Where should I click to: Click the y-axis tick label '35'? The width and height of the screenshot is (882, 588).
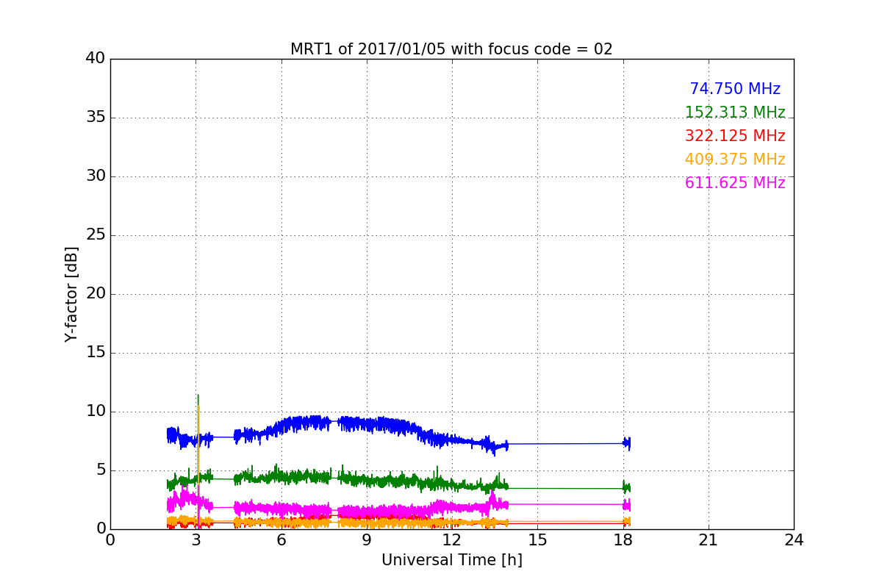click(96, 118)
